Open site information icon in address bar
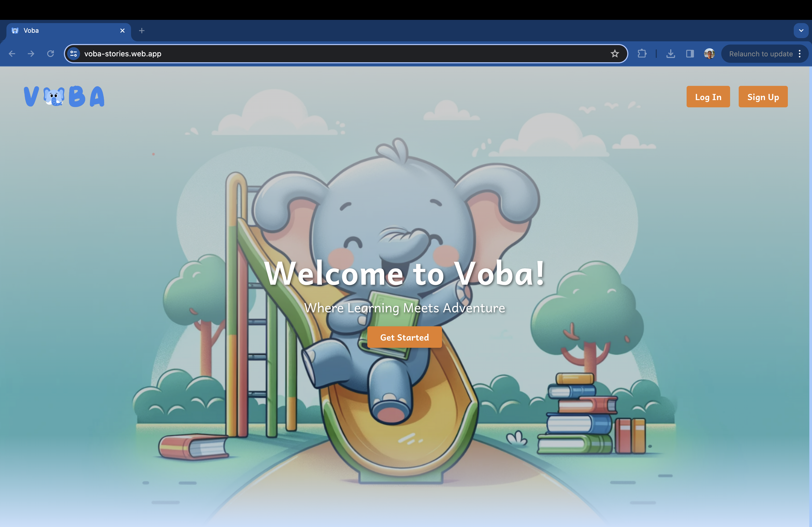Image resolution: width=812 pixels, height=527 pixels. (x=74, y=54)
